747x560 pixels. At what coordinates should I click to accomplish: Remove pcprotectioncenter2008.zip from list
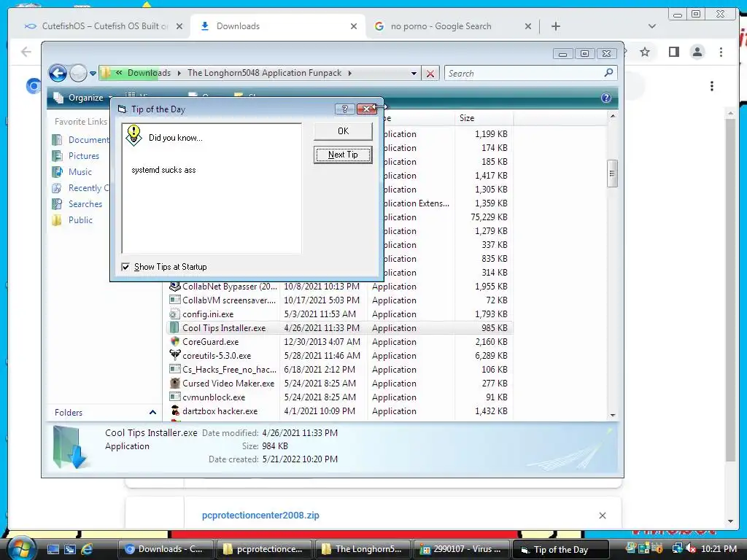tap(602, 516)
